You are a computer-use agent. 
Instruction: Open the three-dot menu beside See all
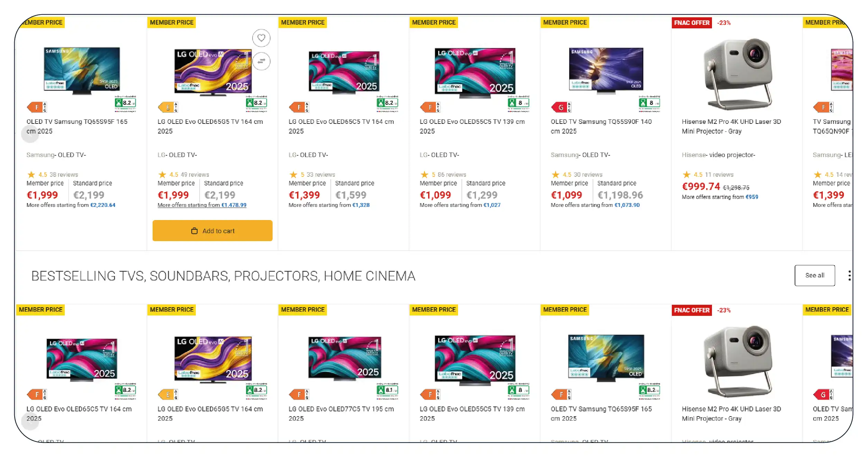[x=849, y=275]
